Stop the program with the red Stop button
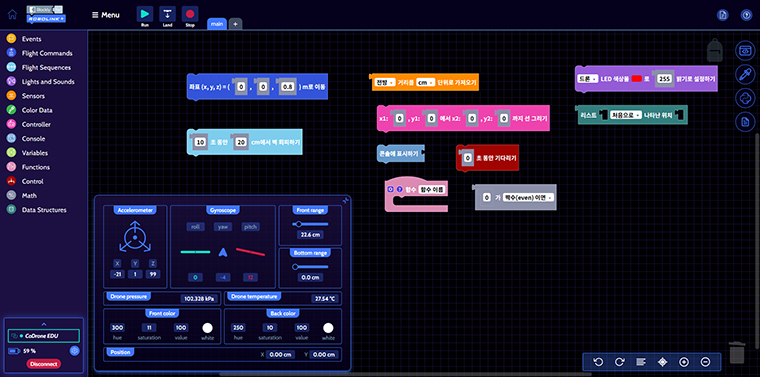This screenshot has width=760, height=377. click(x=190, y=14)
